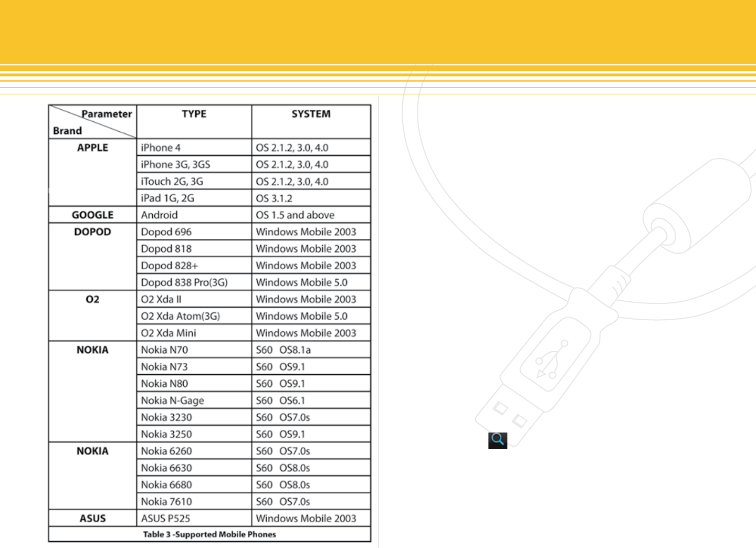Click the "S60 OS6.1" system cell
756x548 pixels.
pyautogui.click(x=311, y=400)
